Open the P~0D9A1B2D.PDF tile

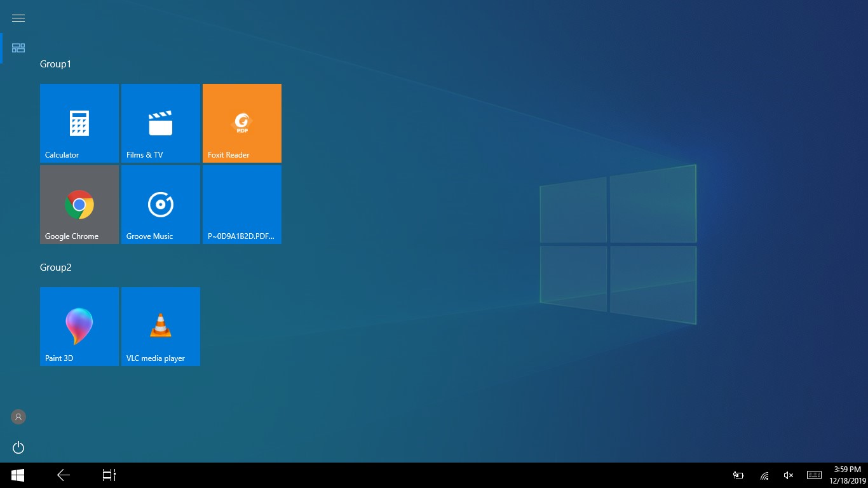pyautogui.click(x=242, y=205)
